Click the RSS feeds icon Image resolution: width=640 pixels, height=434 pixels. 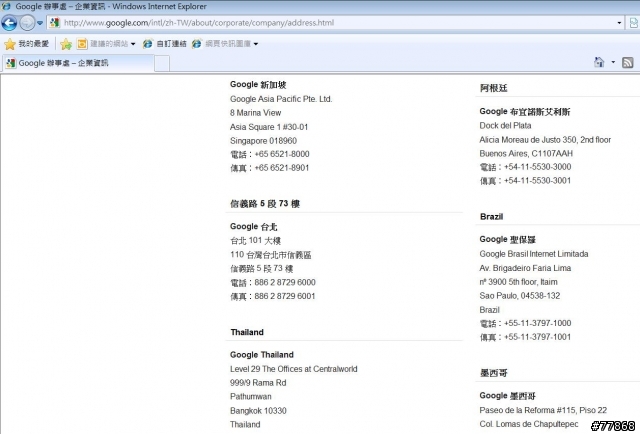tap(627, 62)
